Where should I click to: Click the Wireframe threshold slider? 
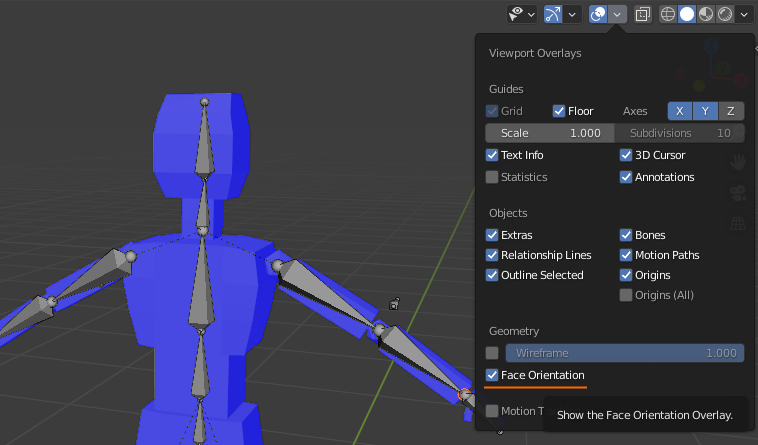point(625,353)
